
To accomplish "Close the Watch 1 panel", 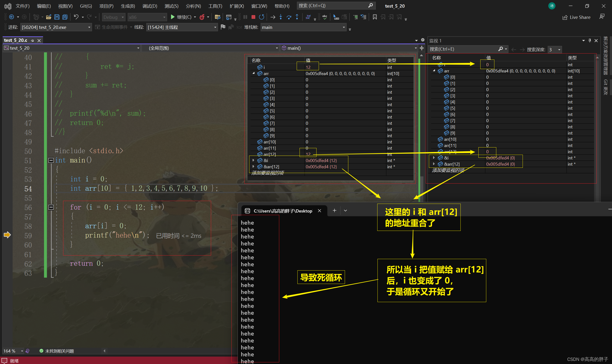I will (596, 40).
